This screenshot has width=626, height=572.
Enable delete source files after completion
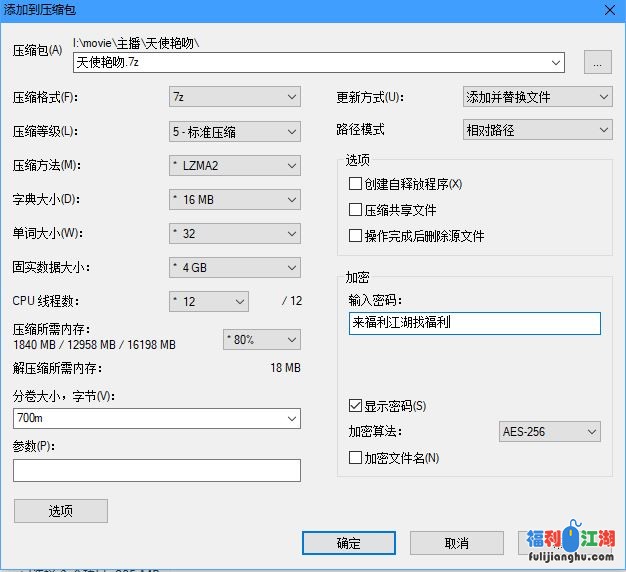click(x=355, y=236)
